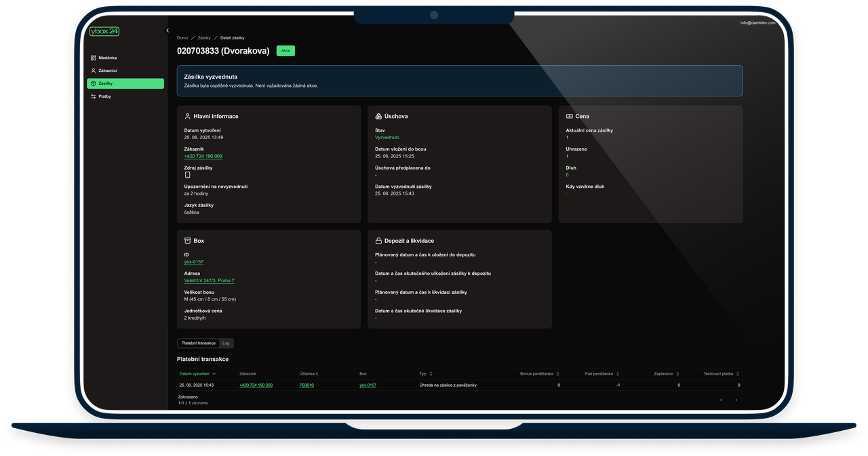The image size is (868, 456).
Task: Select the Platební transakce tab
Action: [199, 343]
